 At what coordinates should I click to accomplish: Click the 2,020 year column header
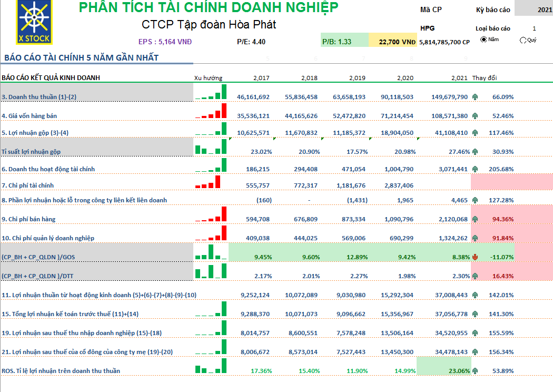point(405,78)
